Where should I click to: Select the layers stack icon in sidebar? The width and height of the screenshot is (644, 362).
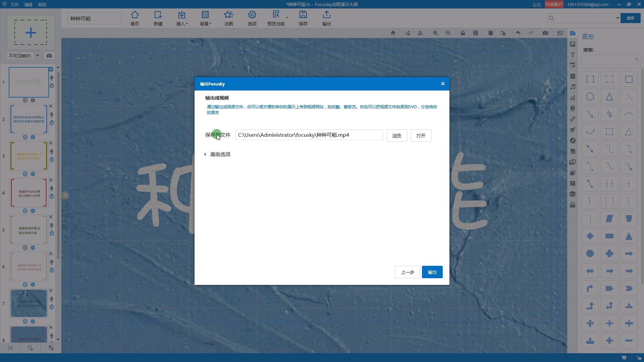573,194
